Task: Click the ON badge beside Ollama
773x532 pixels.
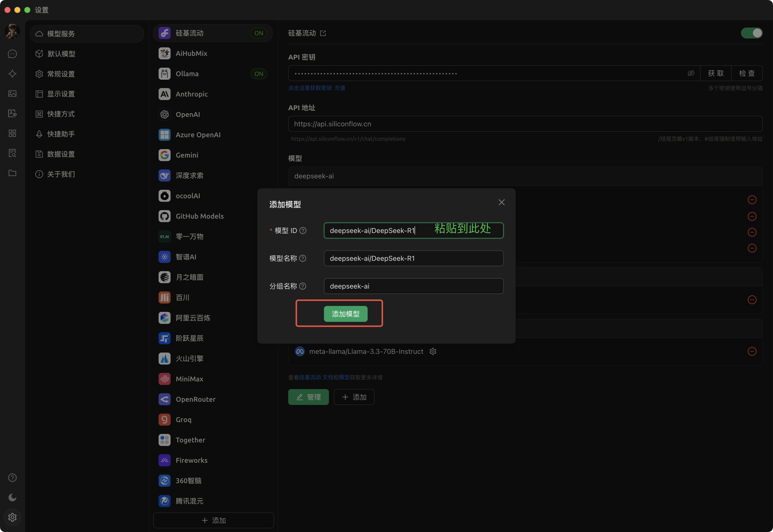Action: [x=259, y=74]
